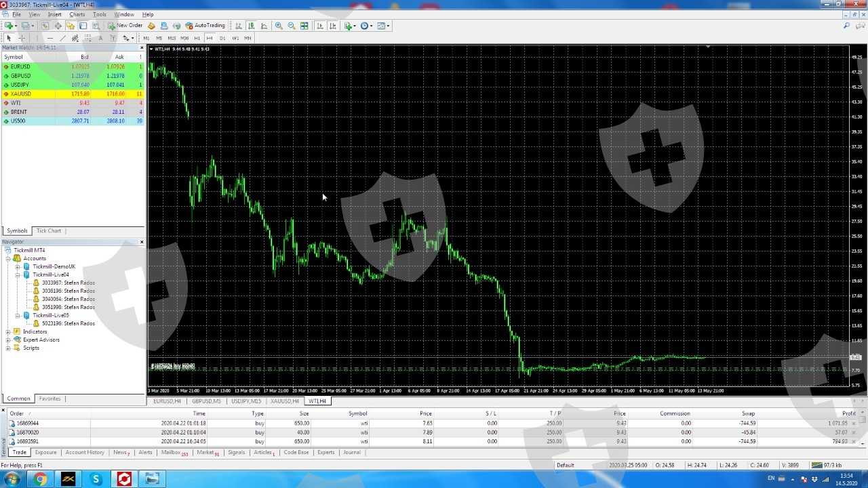Image resolution: width=868 pixels, height=488 pixels.
Task: Open MetaEditor via the yellow diamond icon
Action: 151,26
